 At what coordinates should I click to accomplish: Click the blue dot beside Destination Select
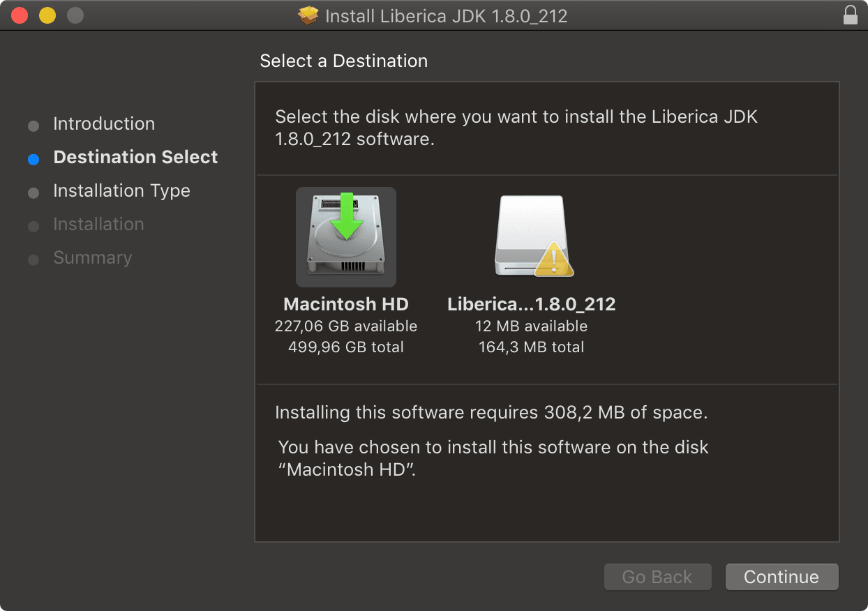[33, 159]
